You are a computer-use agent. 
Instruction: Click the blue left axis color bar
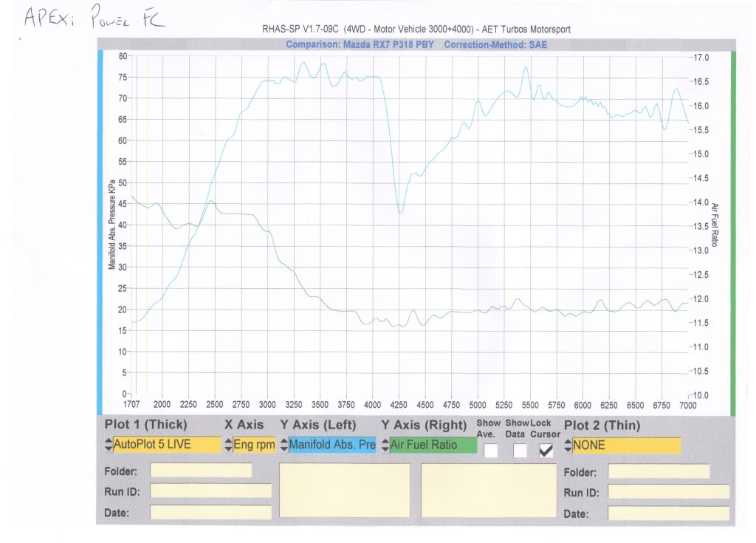pyautogui.click(x=101, y=229)
